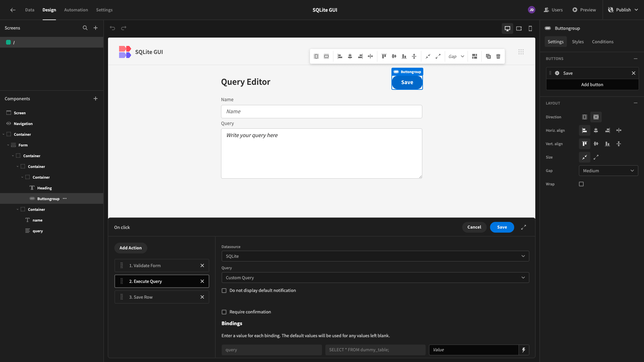Open the Gap Medium dropdown
This screenshot has height=362, width=644.
608,171
